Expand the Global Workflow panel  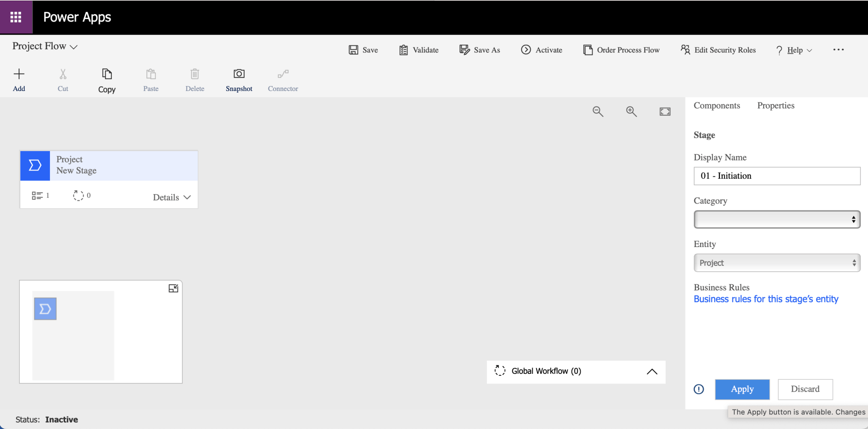pyautogui.click(x=651, y=372)
